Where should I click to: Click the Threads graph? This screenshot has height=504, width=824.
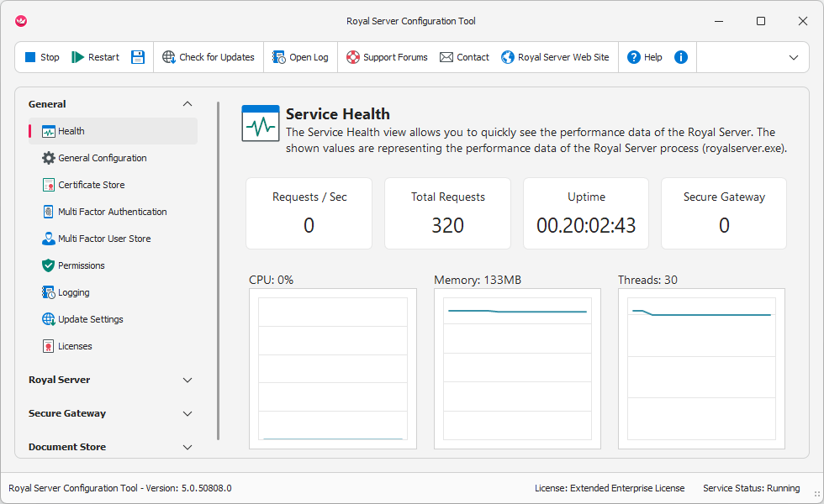701,369
